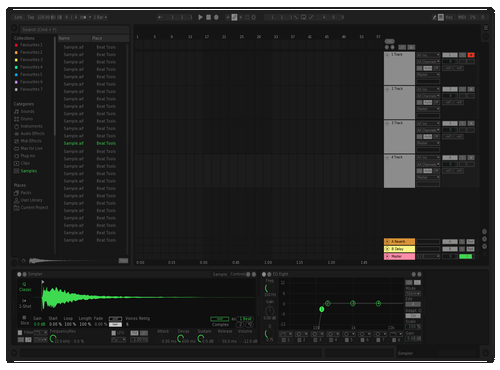Click the Decay knob in Simpler
Viewport: 500px width, 370px height.
[x=180, y=338]
